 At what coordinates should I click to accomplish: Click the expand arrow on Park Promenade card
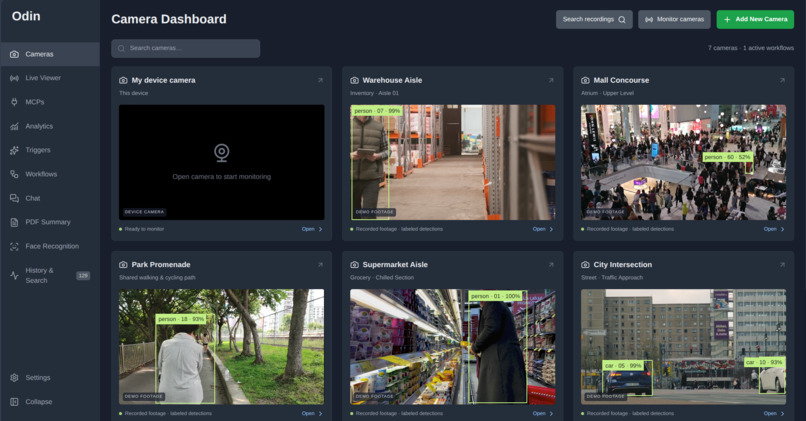pos(320,265)
